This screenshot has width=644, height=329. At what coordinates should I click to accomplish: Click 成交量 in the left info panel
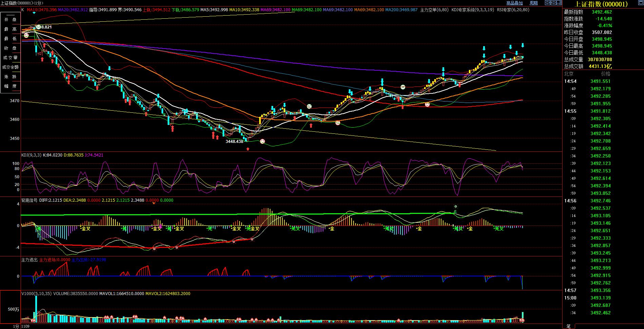[10, 58]
